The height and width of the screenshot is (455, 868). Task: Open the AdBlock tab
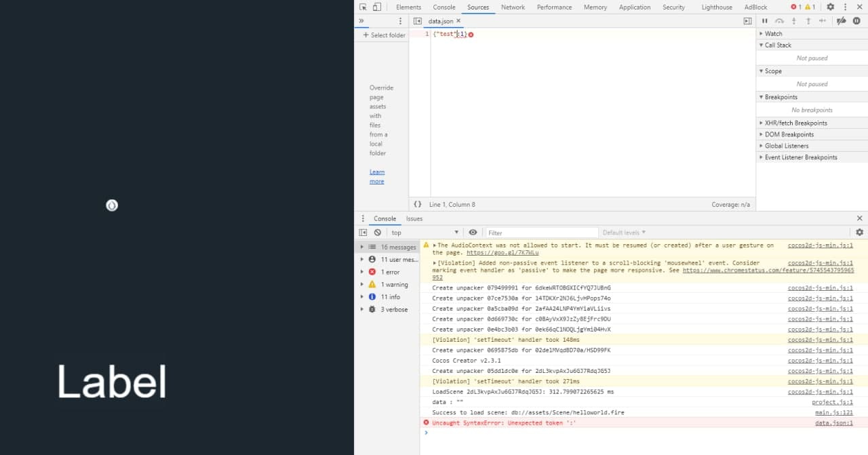pos(755,7)
